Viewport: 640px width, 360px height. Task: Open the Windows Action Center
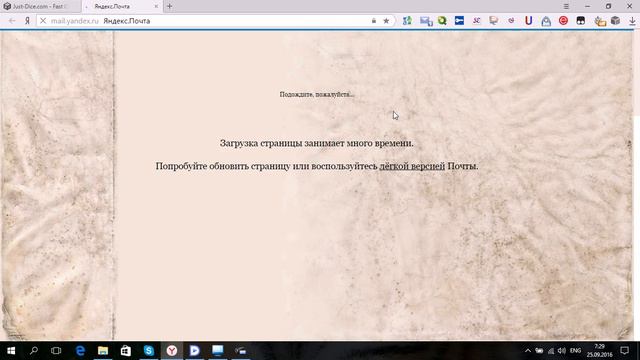coord(624,351)
